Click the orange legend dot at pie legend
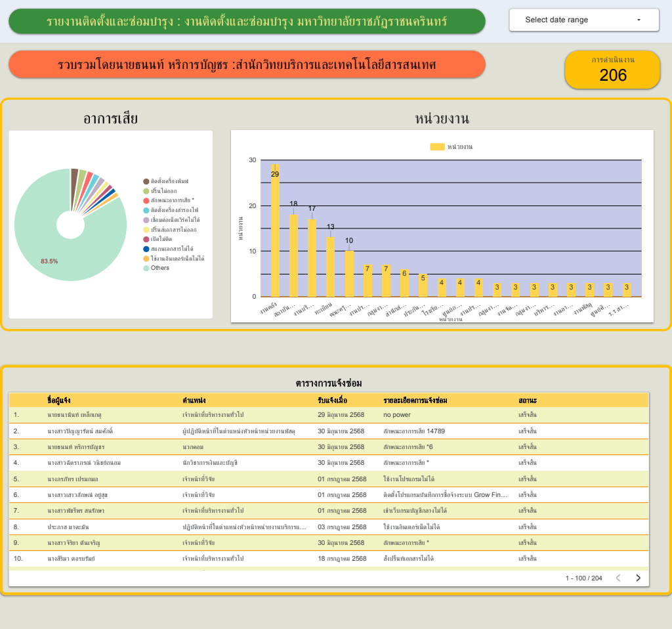This screenshot has width=672, height=629. coord(146,259)
